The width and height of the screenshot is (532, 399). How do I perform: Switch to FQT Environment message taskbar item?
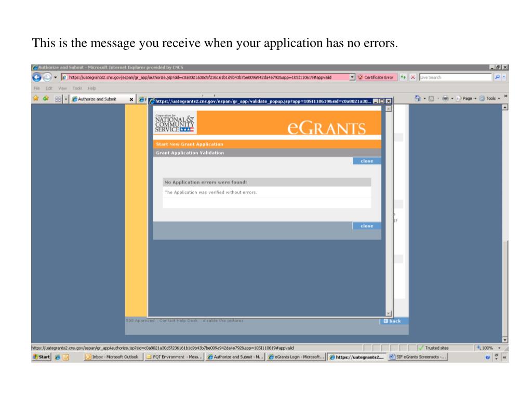pos(174,357)
